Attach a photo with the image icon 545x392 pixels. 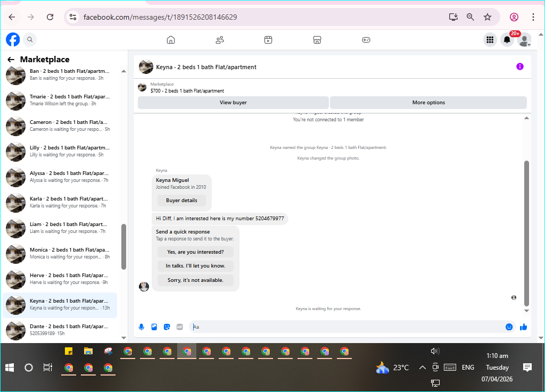click(154, 327)
